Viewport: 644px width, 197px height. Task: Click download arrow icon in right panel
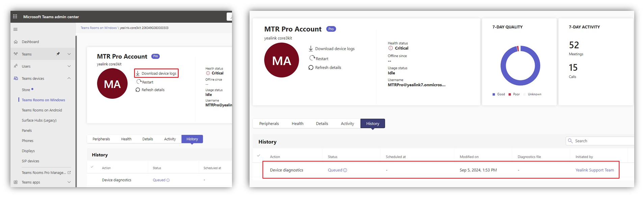pos(311,48)
